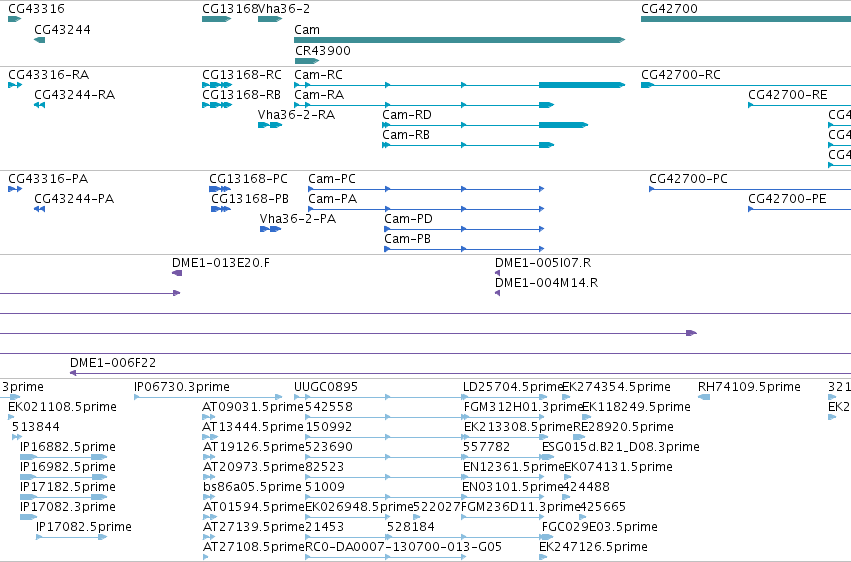Click the 528184 EST label
Screen dimensions: 851x562
411,528
